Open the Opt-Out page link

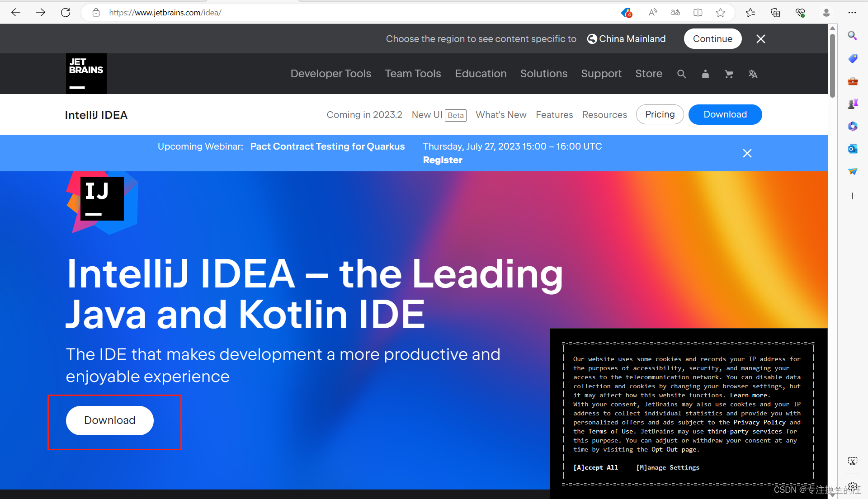point(675,449)
